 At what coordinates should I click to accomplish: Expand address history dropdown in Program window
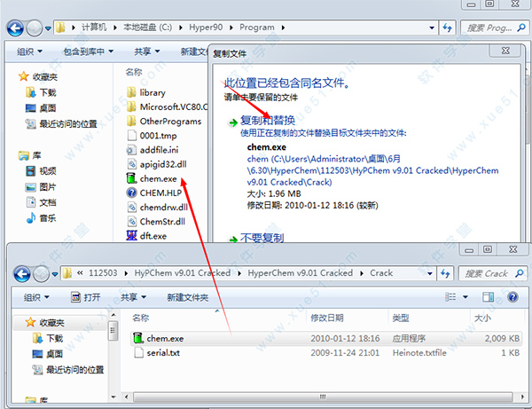click(x=432, y=28)
